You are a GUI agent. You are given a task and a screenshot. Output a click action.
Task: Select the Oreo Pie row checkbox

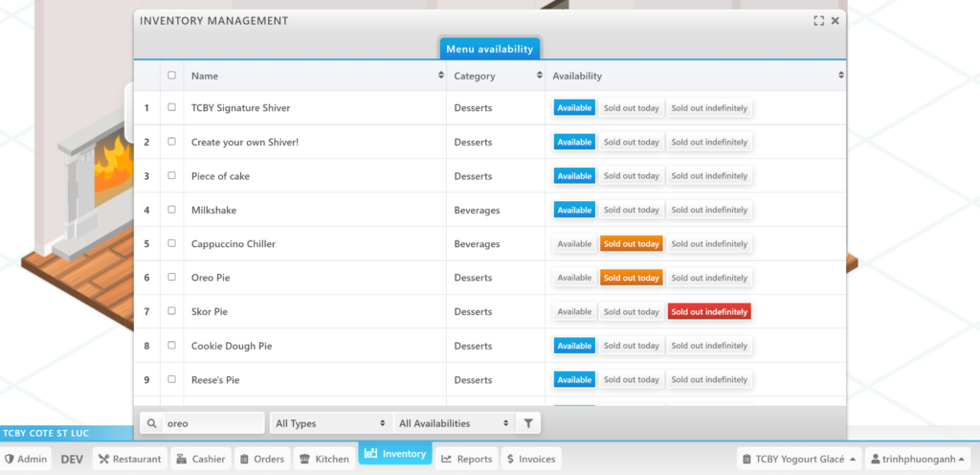tap(171, 277)
